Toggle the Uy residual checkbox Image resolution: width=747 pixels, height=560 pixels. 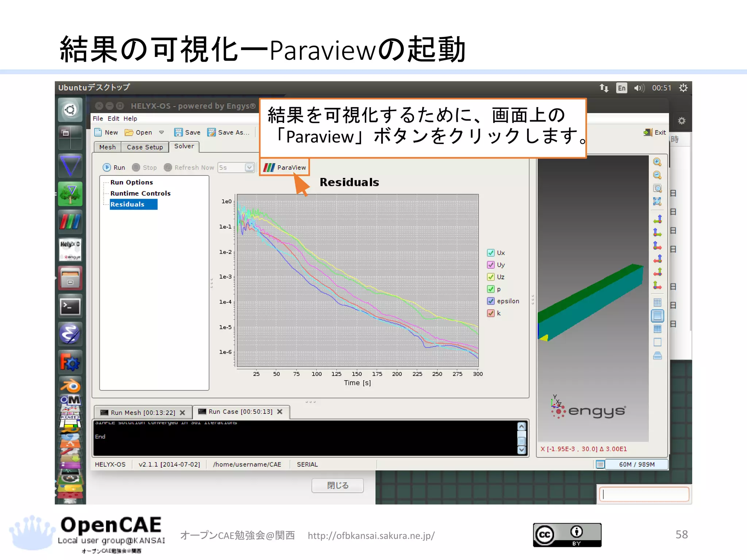491,265
